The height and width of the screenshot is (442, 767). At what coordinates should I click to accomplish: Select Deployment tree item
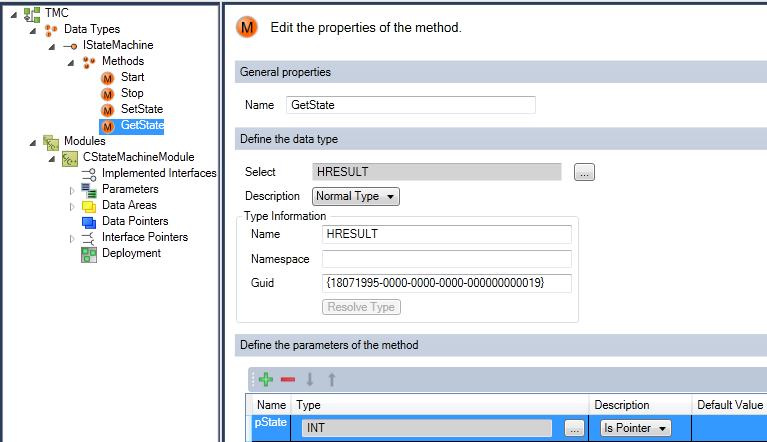(131, 253)
